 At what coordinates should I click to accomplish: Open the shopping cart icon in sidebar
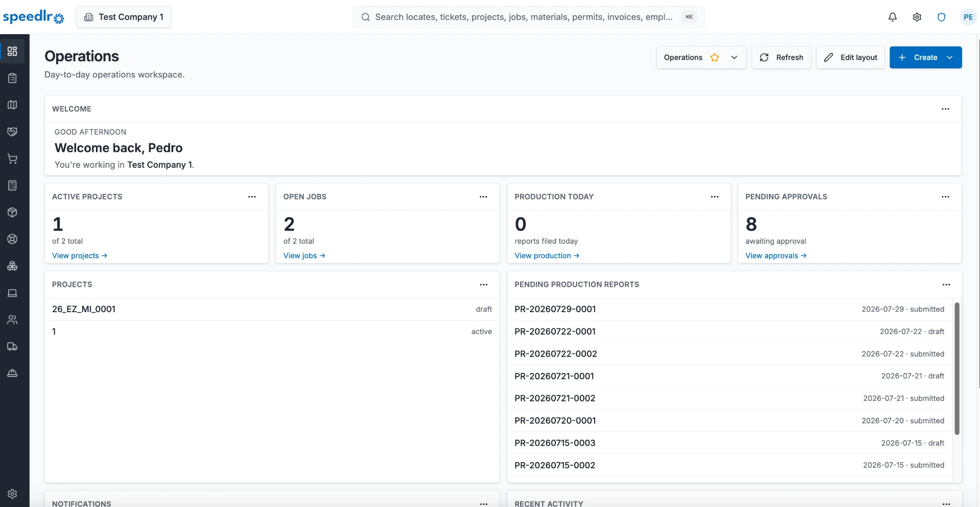(12, 159)
